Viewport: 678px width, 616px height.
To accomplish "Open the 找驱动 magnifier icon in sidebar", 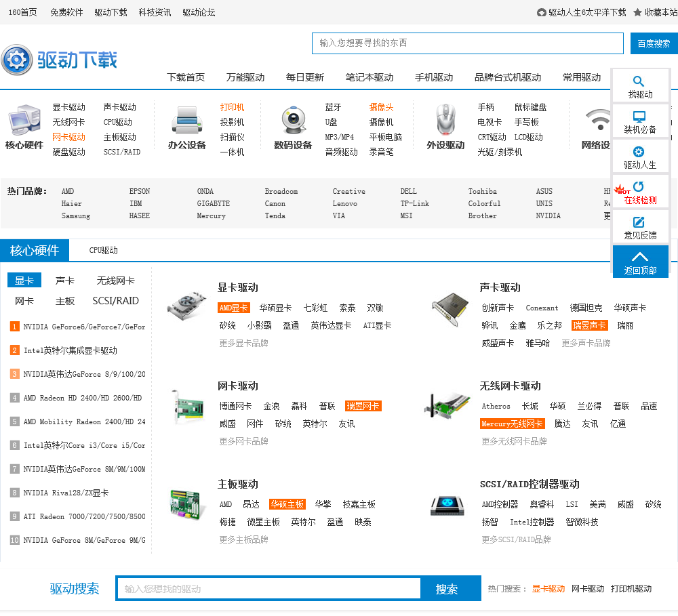I will [638, 81].
